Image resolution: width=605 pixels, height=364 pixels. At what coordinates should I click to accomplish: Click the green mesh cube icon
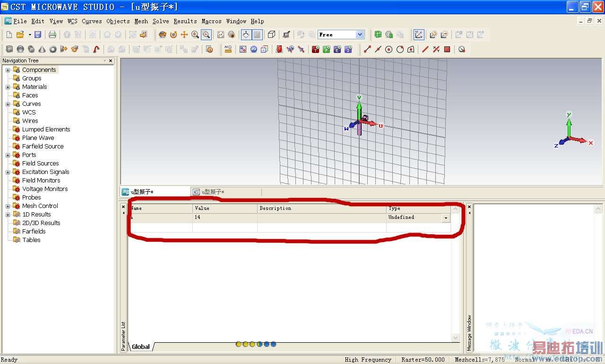(378, 35)
